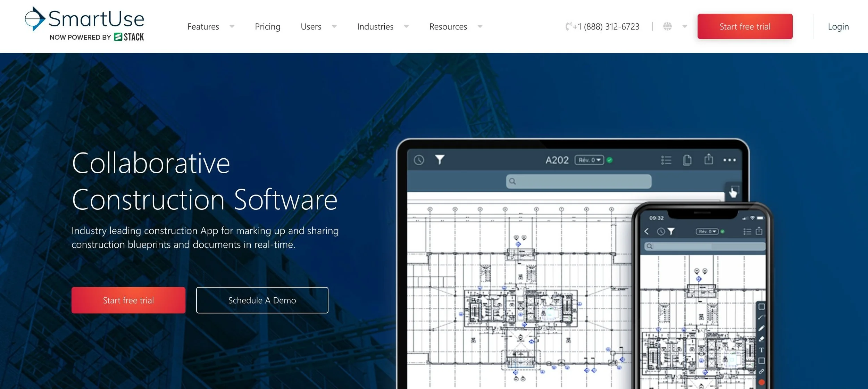Select the red color dot on phone toolbar

click(761, 382)
